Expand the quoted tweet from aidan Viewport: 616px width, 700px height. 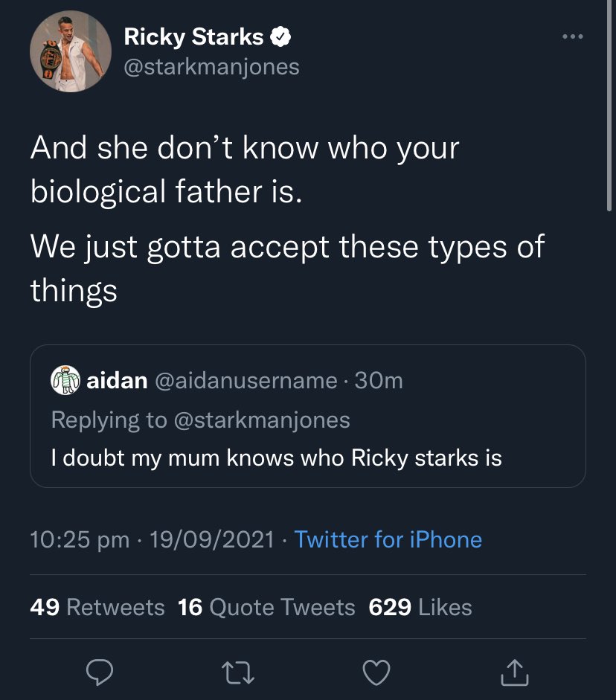[x=308, y=417]
